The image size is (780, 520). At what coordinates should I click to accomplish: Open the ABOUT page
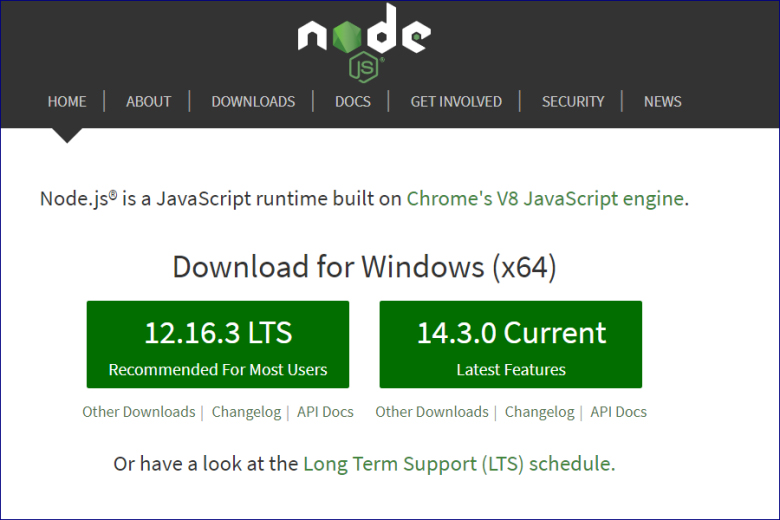coord(148,101)
